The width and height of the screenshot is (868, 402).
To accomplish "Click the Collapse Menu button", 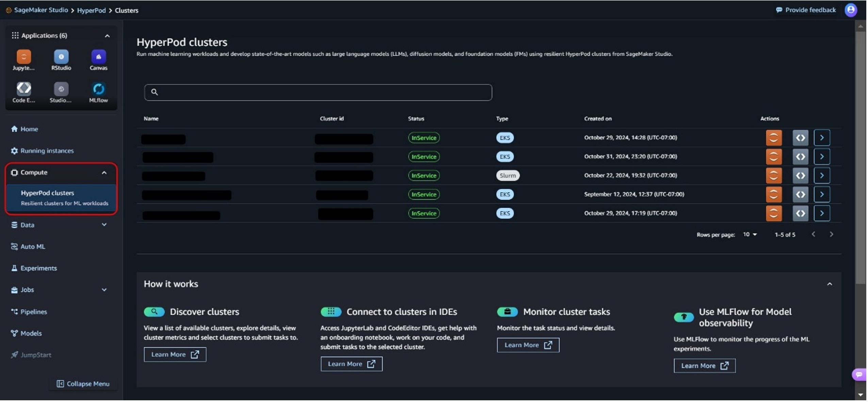I will point(83,384).
